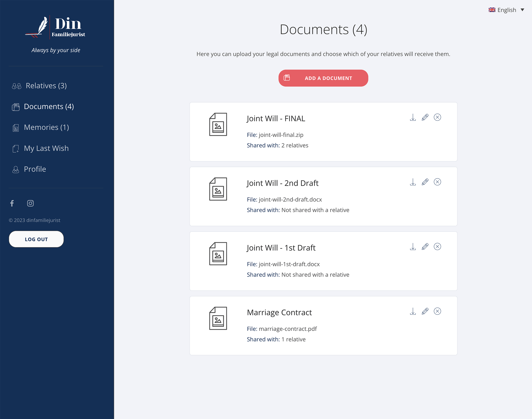
Task: Click the Documents folder icon in sidebar
Action: (x=16, y=107)
